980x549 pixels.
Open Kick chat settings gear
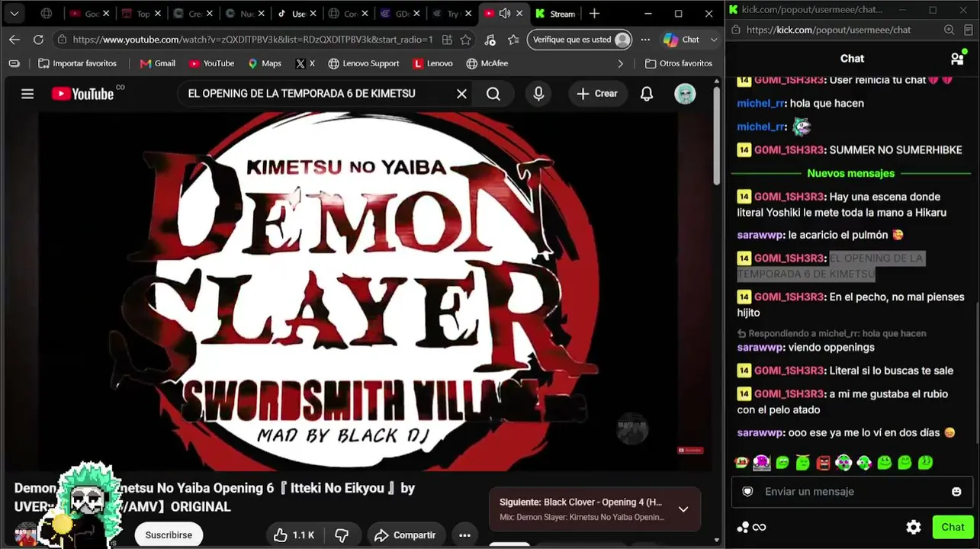pos(914,527)
